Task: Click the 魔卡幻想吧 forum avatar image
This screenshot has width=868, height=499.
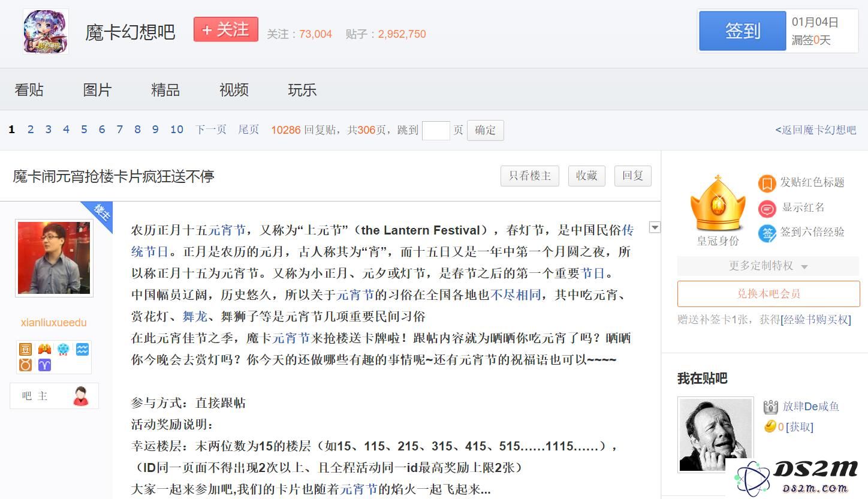Action: pyautogui.click(x=46, y=31)
